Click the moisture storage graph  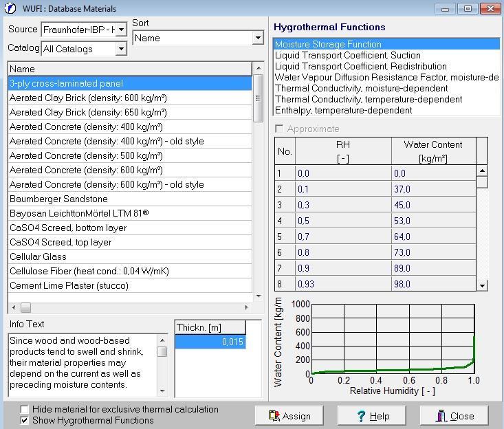pos(393,339)
